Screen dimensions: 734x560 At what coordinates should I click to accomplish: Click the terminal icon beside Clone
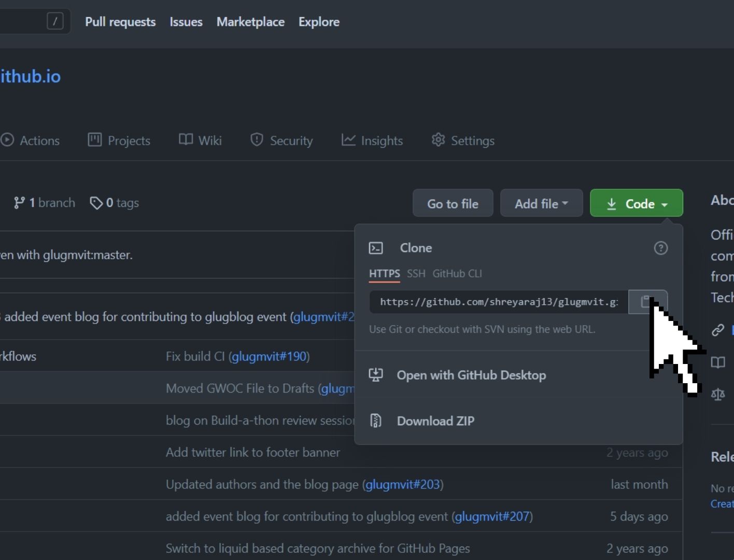point(376,248)
